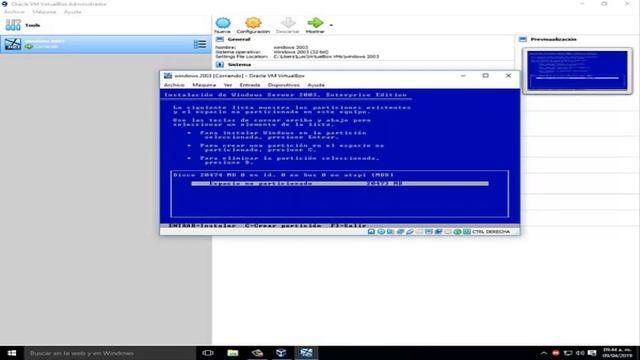Open Task View from the taskbar
The width and height of the screenshot is (640, 360).
tap(208, 353)
